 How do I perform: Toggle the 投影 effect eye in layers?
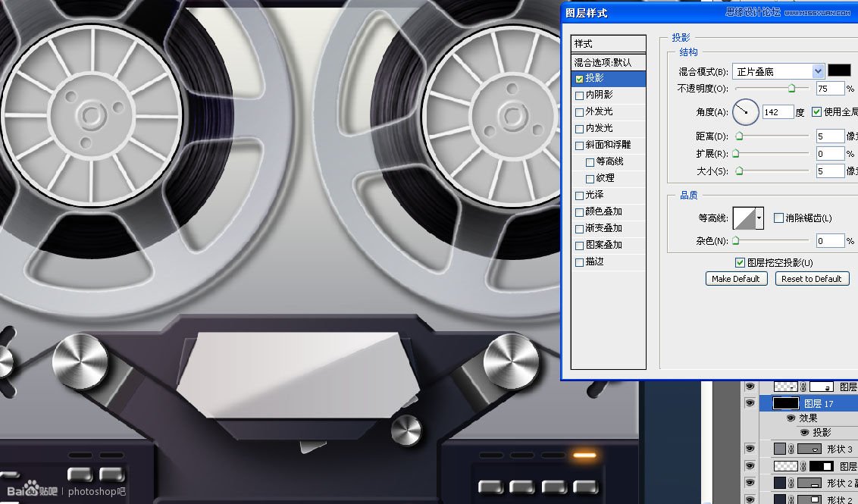804,432
